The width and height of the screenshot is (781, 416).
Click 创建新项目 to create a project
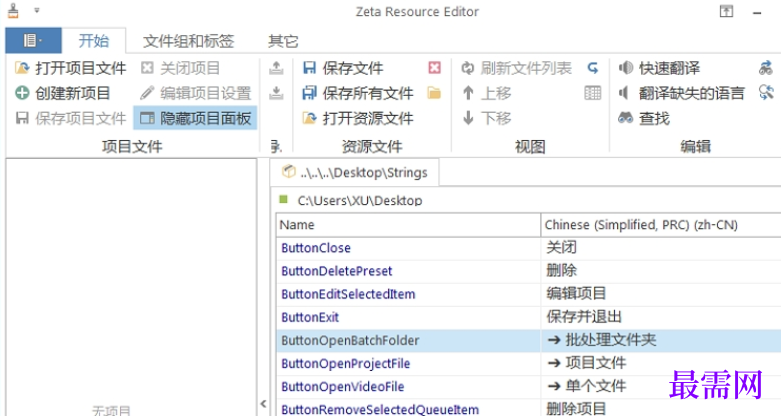point(63,93)
